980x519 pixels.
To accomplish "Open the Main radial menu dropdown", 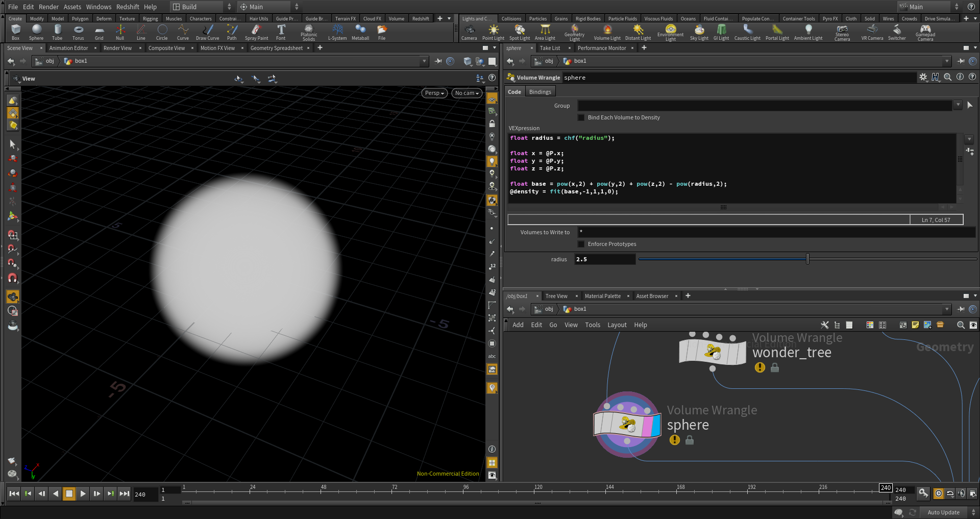I will tap(270, 7).
